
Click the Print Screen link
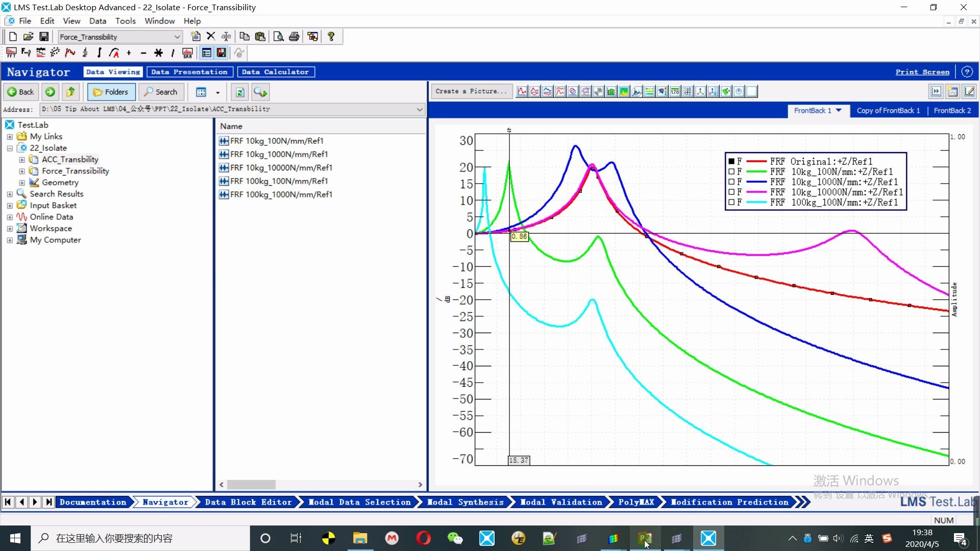(x=922, y=72)
